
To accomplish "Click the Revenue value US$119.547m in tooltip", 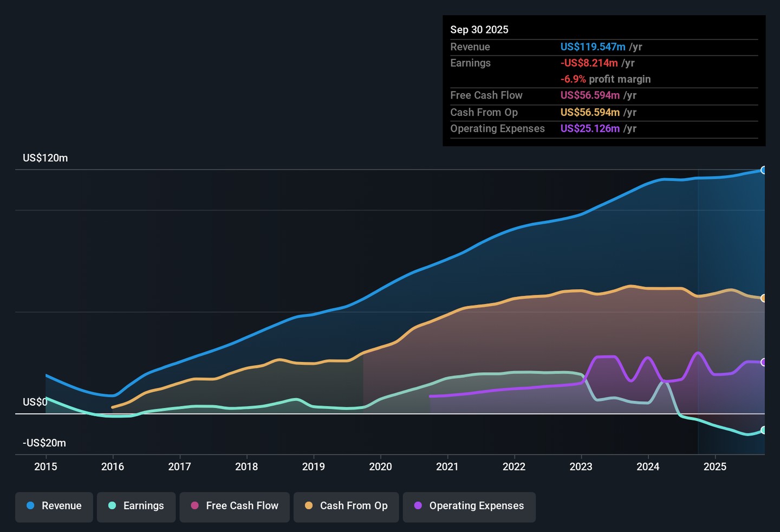I will (593, 47).
